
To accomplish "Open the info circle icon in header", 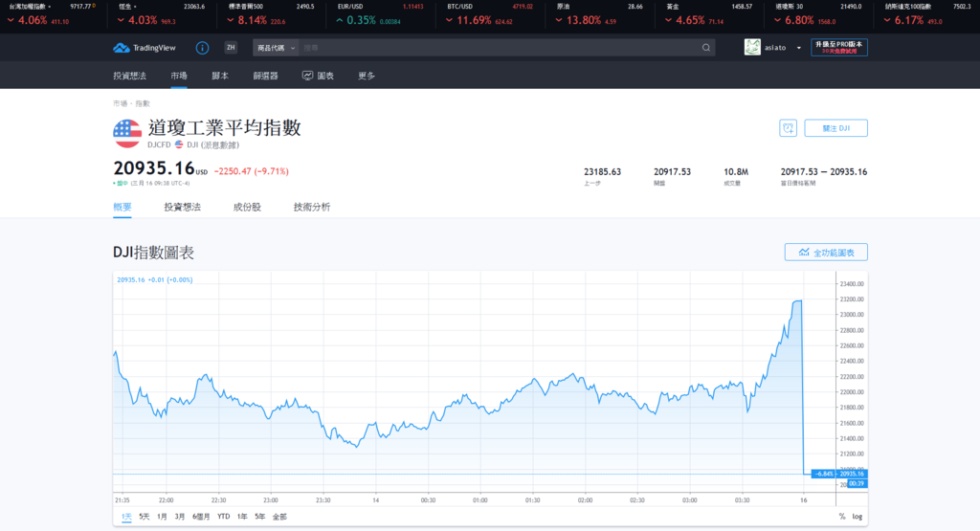I will click(x=202, y=48).
